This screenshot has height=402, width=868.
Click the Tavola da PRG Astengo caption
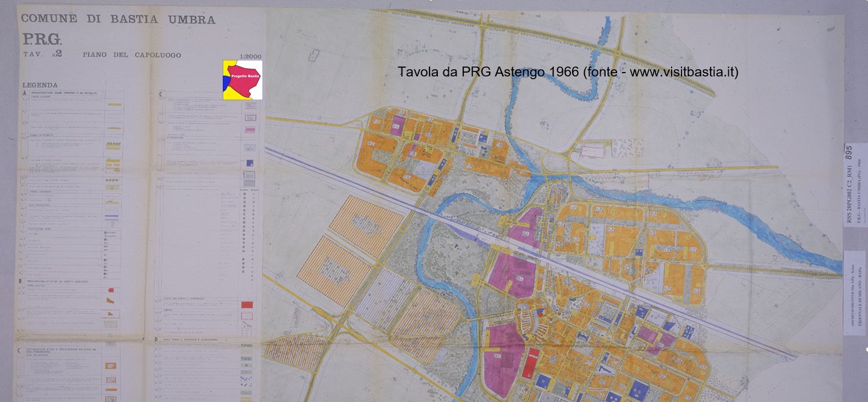pyautogui.click(x=568, y=72)
